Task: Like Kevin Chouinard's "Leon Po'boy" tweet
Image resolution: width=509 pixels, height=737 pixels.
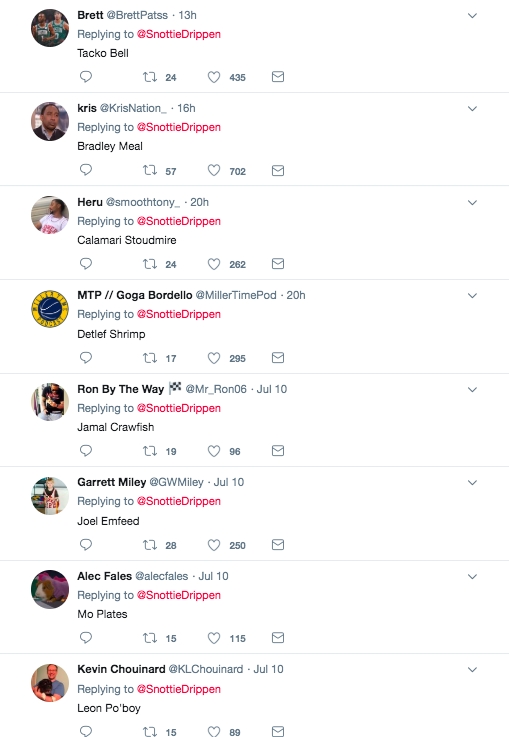Action: (x=214, y=731)
